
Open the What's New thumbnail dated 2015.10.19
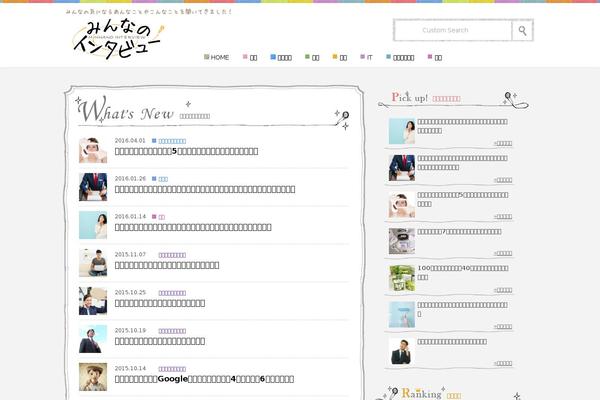point(93,339)
